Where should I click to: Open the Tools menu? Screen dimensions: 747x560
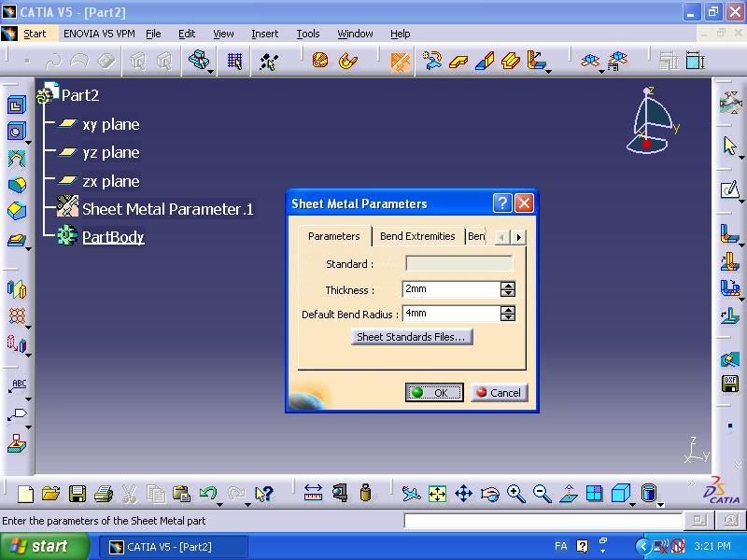click(x=308, y=34)
